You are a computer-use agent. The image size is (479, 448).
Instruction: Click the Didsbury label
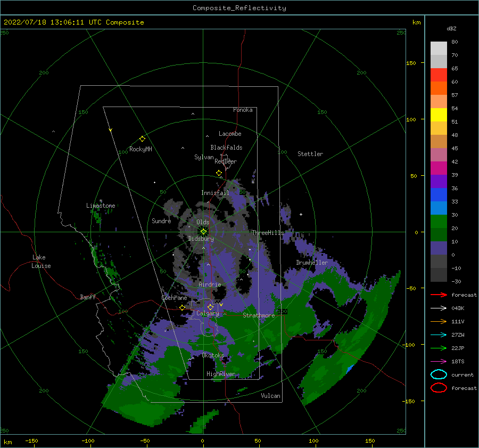[x=201, y=239]
